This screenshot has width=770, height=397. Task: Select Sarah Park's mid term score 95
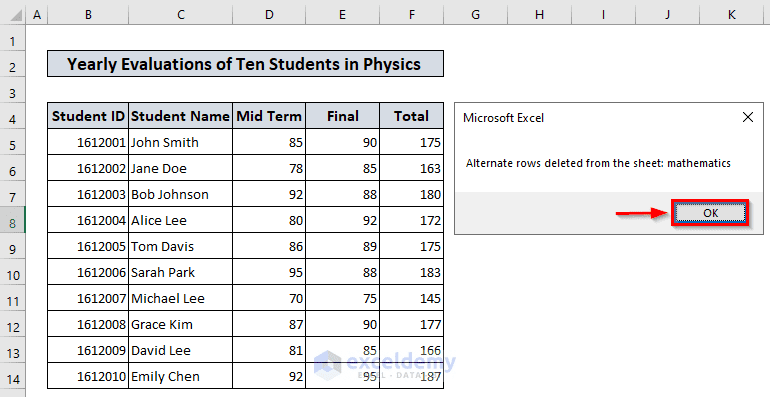point(269,272)
